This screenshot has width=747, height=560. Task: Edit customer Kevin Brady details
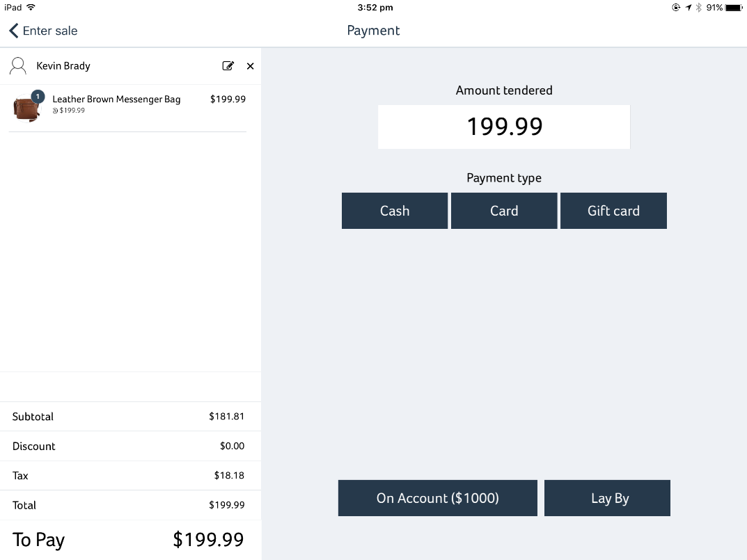[228, 65]
